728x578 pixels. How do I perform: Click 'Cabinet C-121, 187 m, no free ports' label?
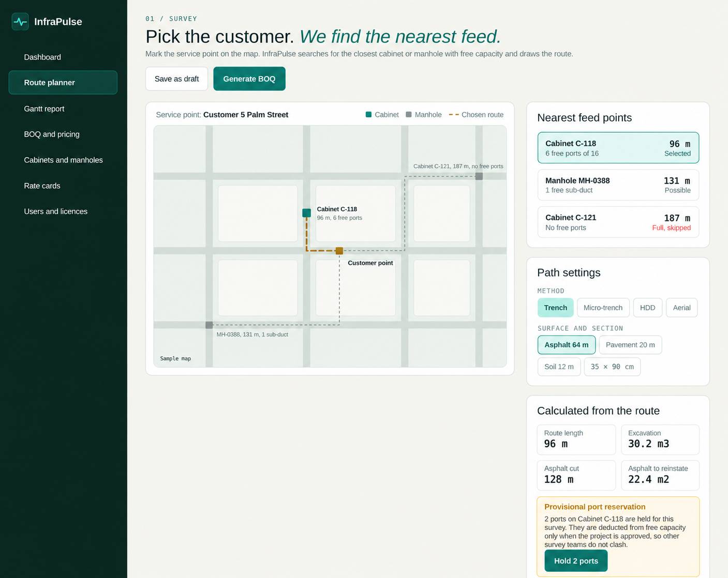click(458, 166)
